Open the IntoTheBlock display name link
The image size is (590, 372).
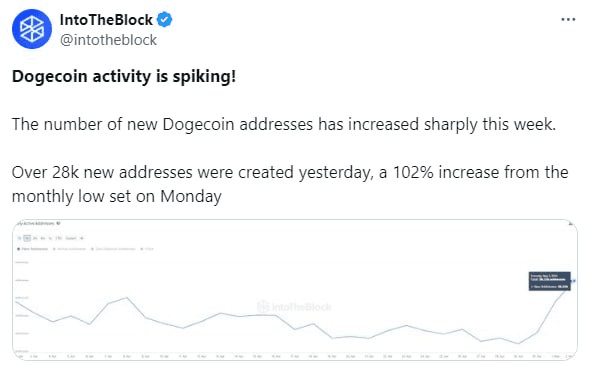[x=106, y=20]
